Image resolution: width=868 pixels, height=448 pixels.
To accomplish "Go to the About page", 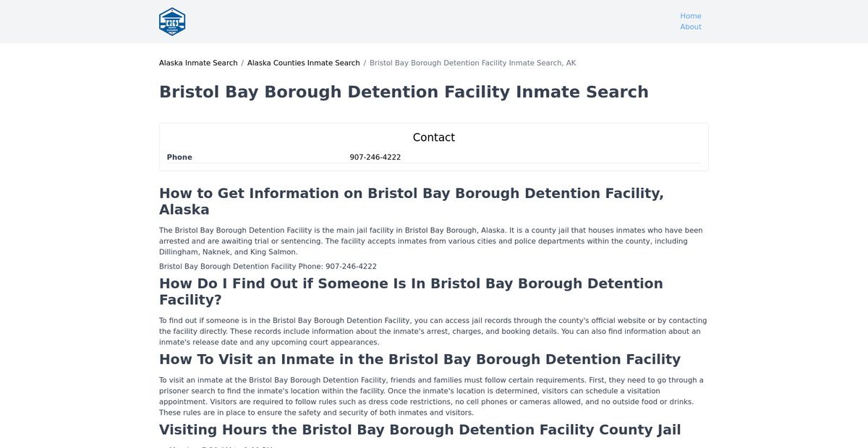I will point(690,27).
